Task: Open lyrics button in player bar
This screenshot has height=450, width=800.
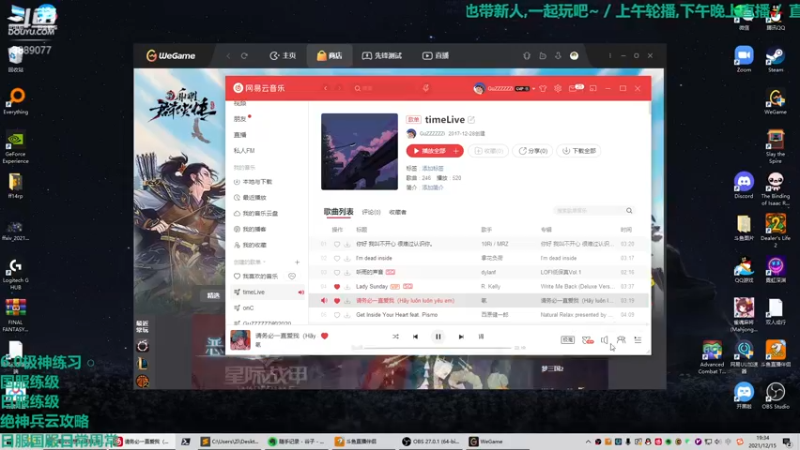Action: point(481,337)
